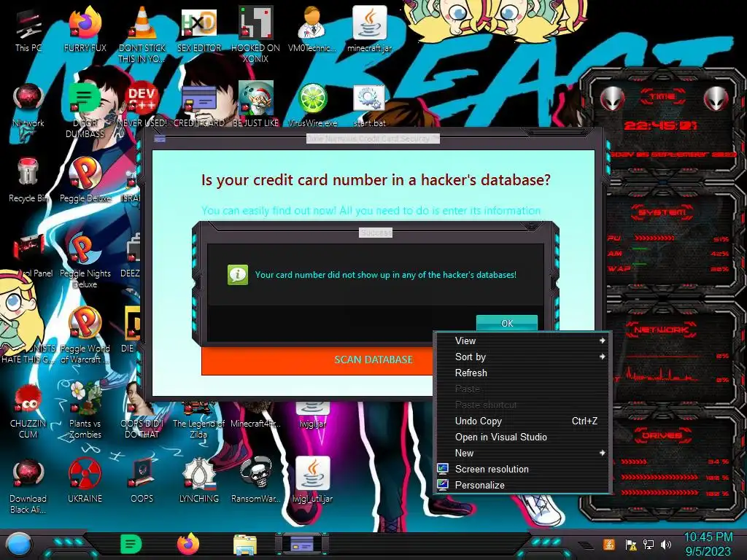Select the start.bat file icon
The width and height of the screenshot is (747, 560).
[x=369, y=106]
